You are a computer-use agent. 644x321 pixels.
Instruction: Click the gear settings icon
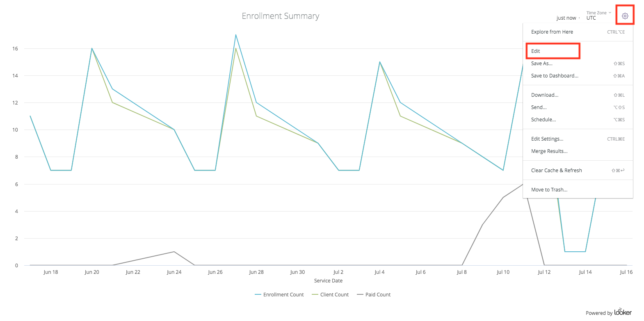625,16
